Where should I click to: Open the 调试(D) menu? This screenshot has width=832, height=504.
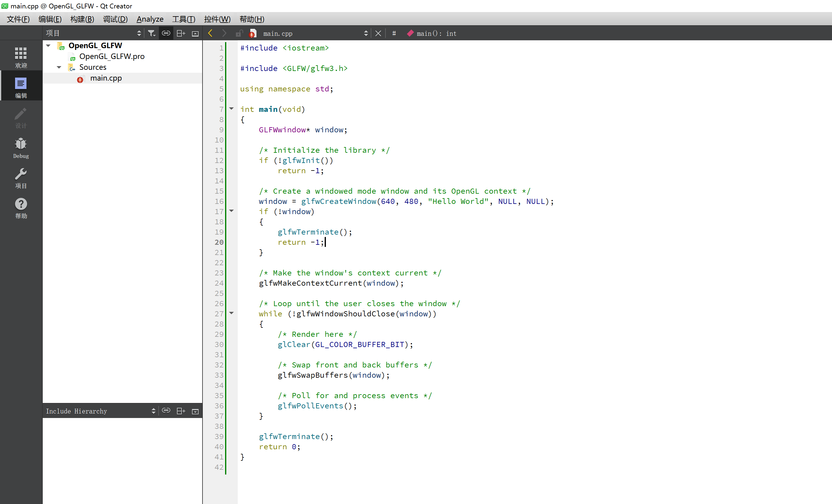pyautogui.click(x=115, y=19)
